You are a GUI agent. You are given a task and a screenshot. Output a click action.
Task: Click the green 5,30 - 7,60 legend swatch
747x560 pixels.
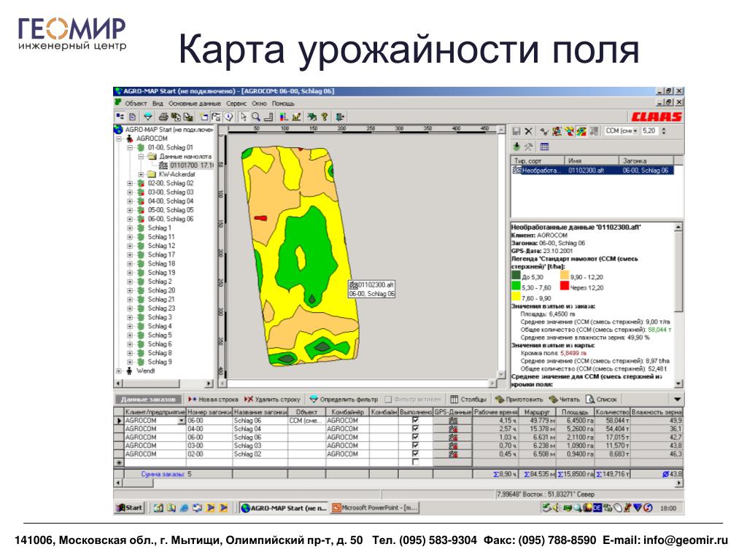point(516,286)
